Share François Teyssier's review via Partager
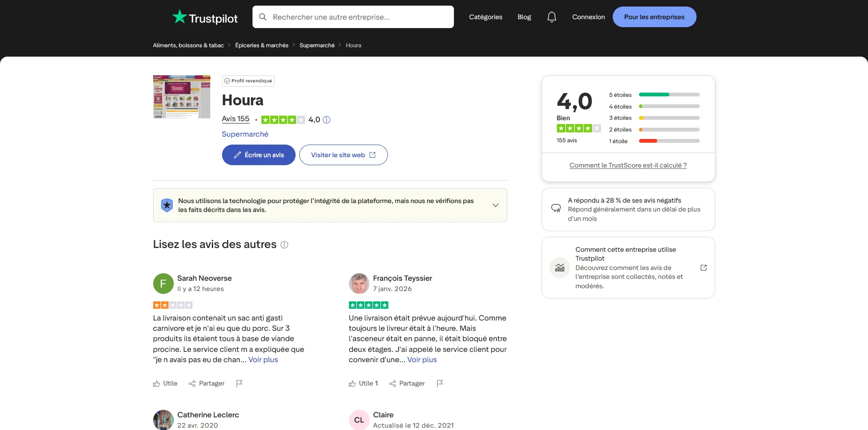 pos(407,383)
